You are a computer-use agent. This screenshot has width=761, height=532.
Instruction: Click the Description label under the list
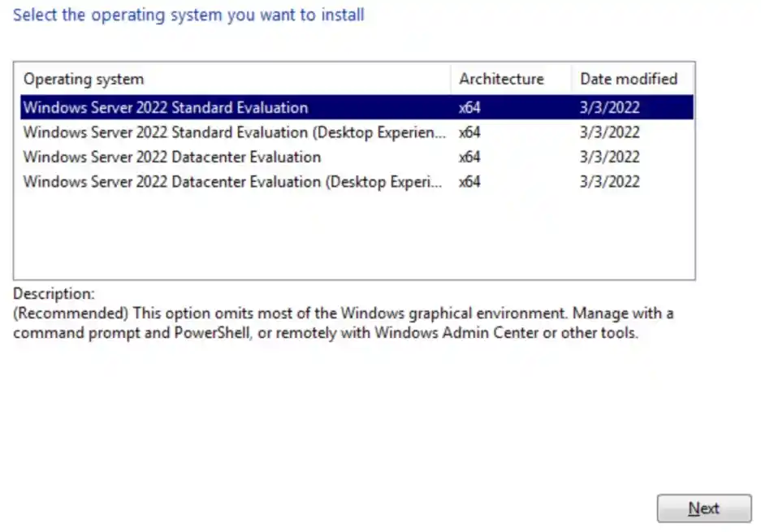point(54,293)
